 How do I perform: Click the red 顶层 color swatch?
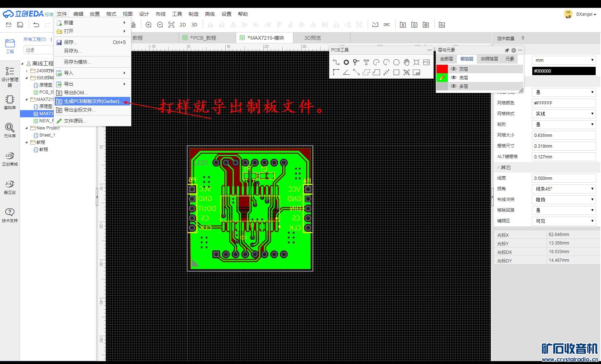442,69
